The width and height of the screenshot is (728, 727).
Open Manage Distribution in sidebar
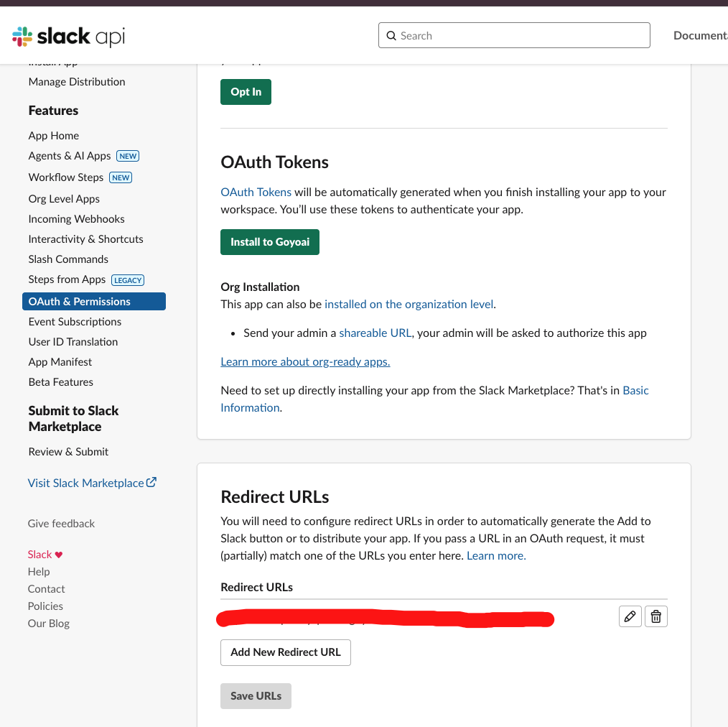[x=77, y=82]
